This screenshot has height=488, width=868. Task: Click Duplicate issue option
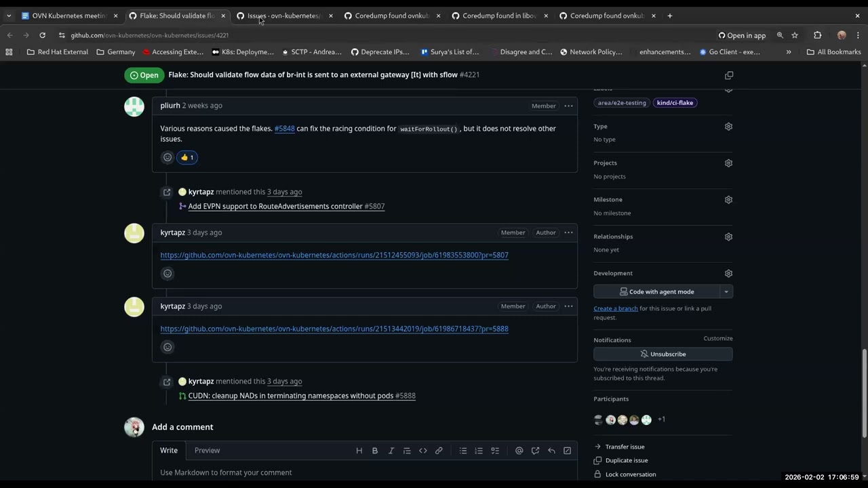pyautogui.click(x=627, y=461)
